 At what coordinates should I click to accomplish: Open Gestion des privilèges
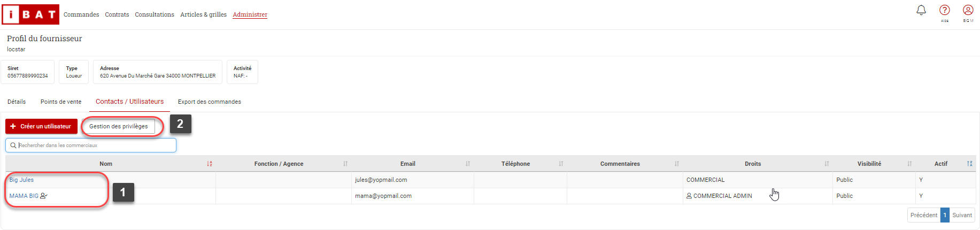[x=119, y=126]
